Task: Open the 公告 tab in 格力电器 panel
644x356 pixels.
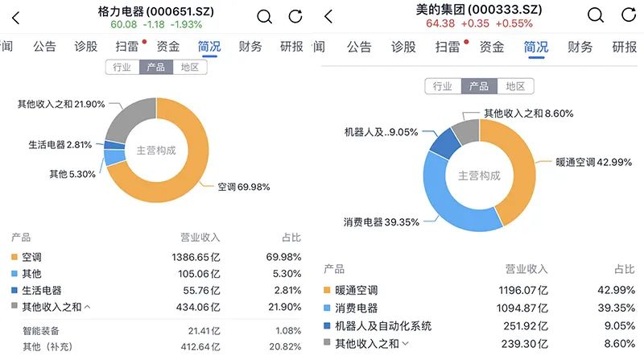Action: 44,47
